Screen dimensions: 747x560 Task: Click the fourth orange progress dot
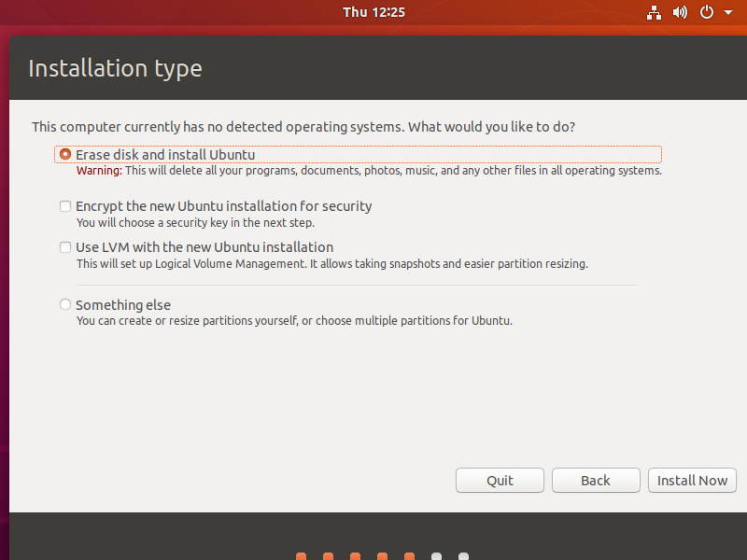382,557
